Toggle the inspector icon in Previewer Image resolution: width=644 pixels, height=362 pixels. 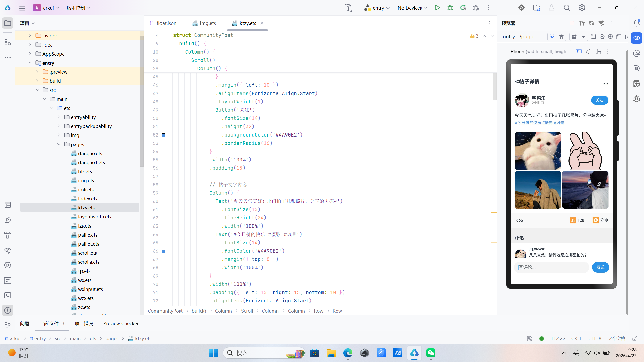(x=552, y=37)
